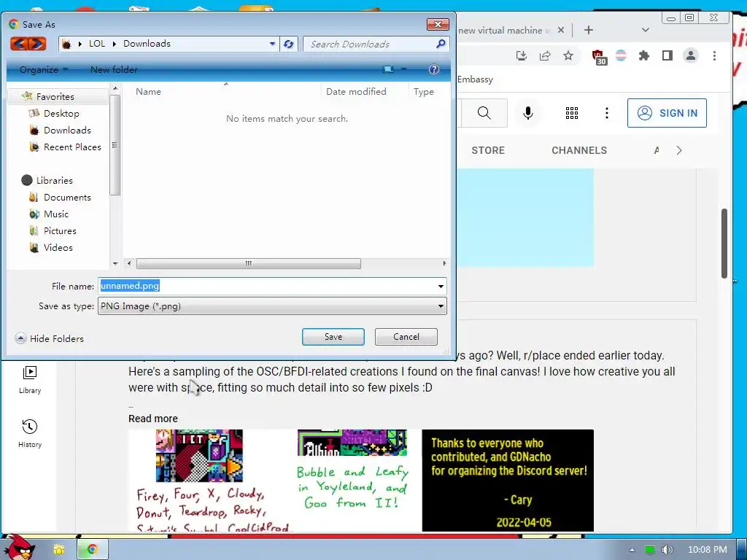
Task: Open Library in the YouTube sidebar
Action: click(x=29, y=379)
